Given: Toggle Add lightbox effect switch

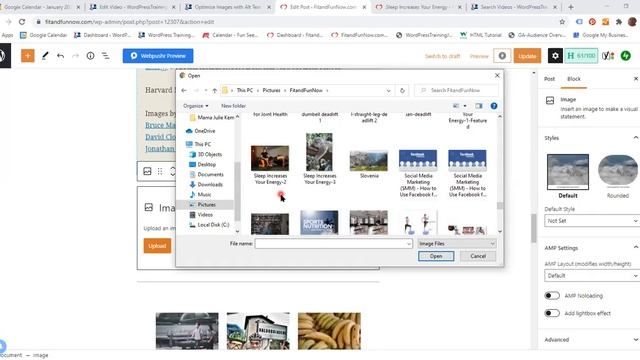Looking at the screenshot, I should (x=552, y=313).
